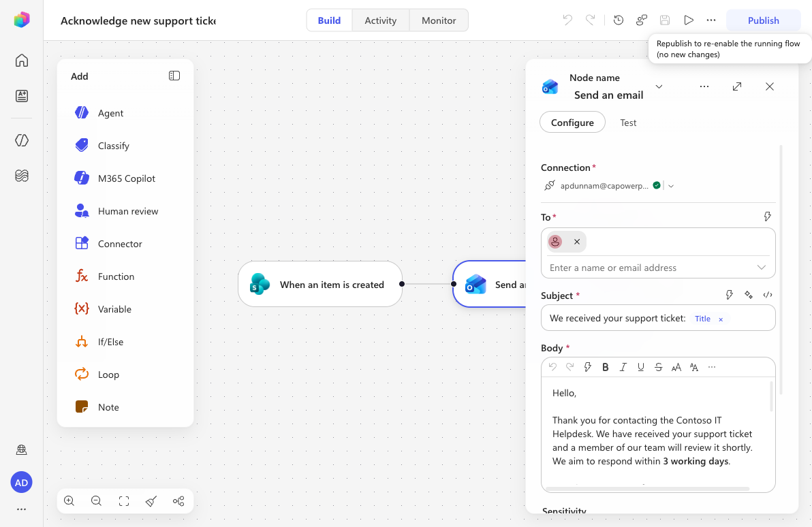Toggle bold in Body editor

point(606,367)
